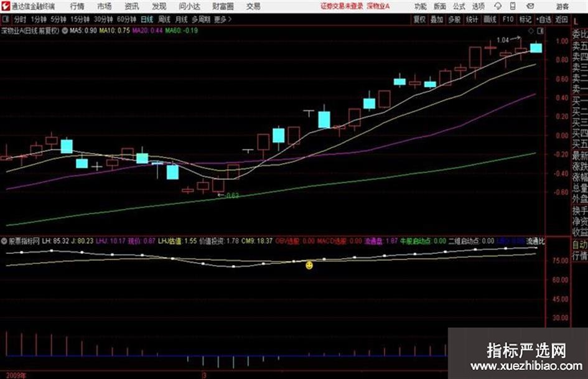Open the 市场 menu

click(105, 6)
